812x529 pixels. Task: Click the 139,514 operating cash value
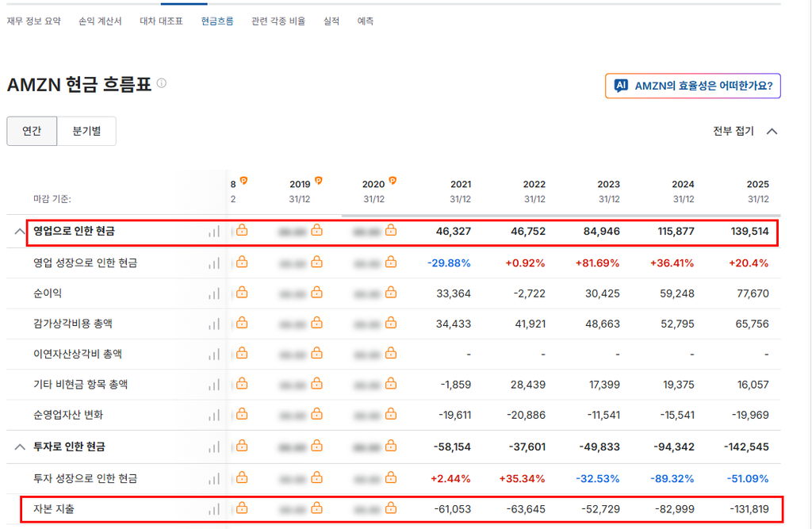click(750, 232)
